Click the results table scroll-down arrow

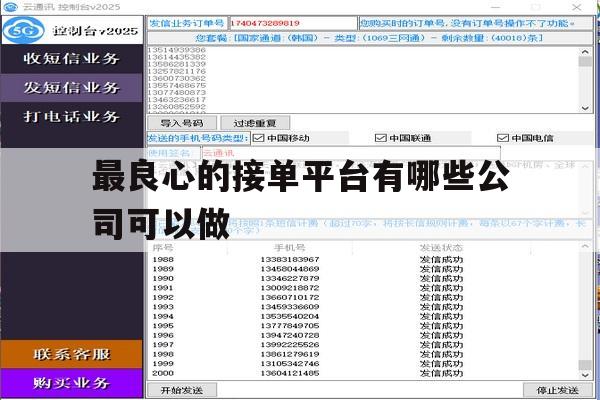click(585, 376)
